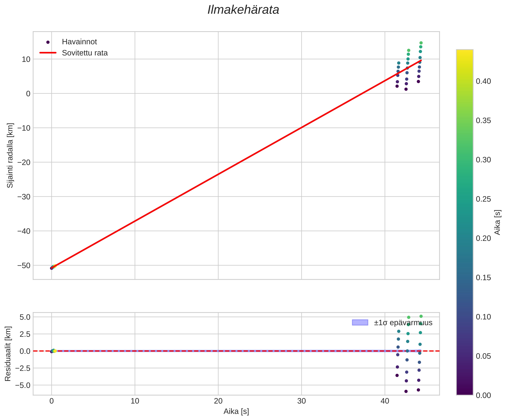The image size is (506, 420).
Task: Click the colorbar Aika [s] label
Action: [x=497, y=222]
